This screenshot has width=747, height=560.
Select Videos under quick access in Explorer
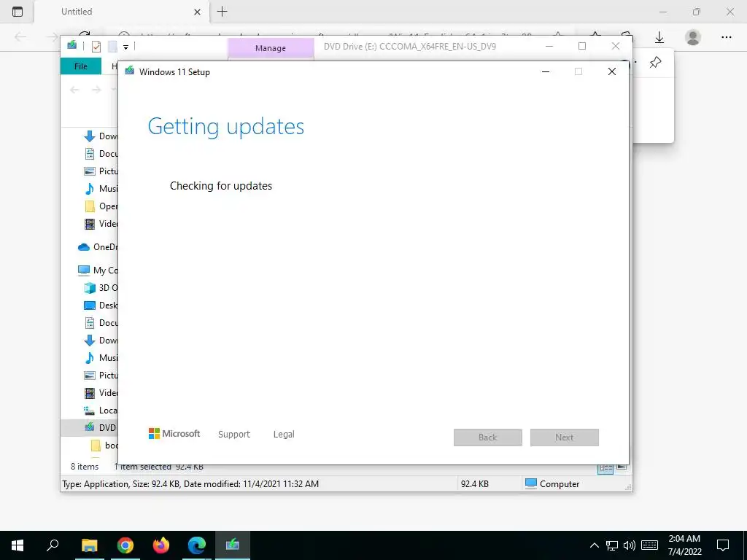pyautogui.click(x=101, y=224)
